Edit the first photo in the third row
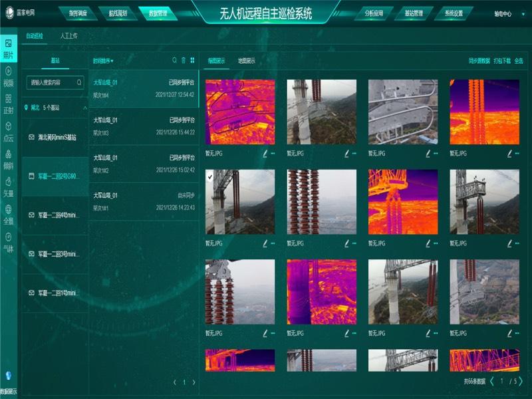 265,334
